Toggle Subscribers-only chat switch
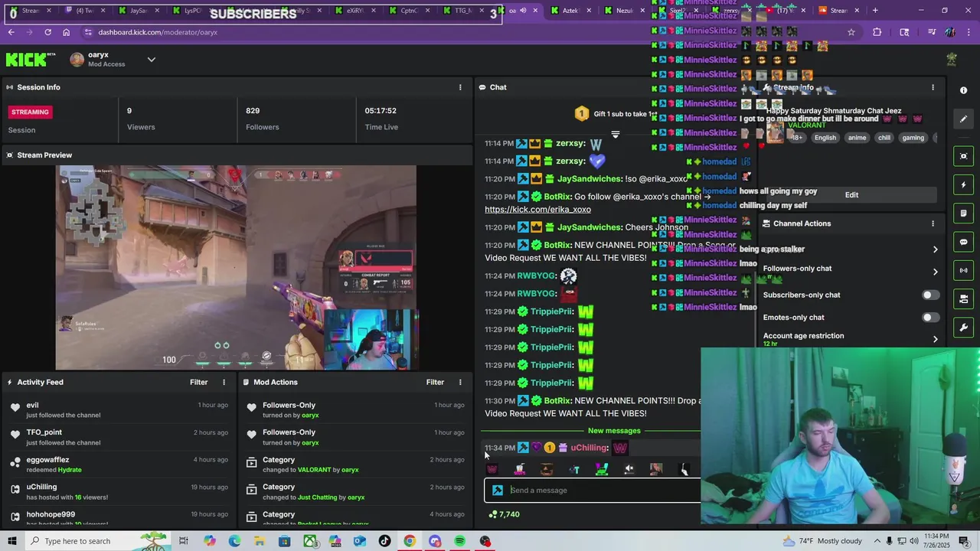The width and height of the screenshot is (980, 551). 929,295
